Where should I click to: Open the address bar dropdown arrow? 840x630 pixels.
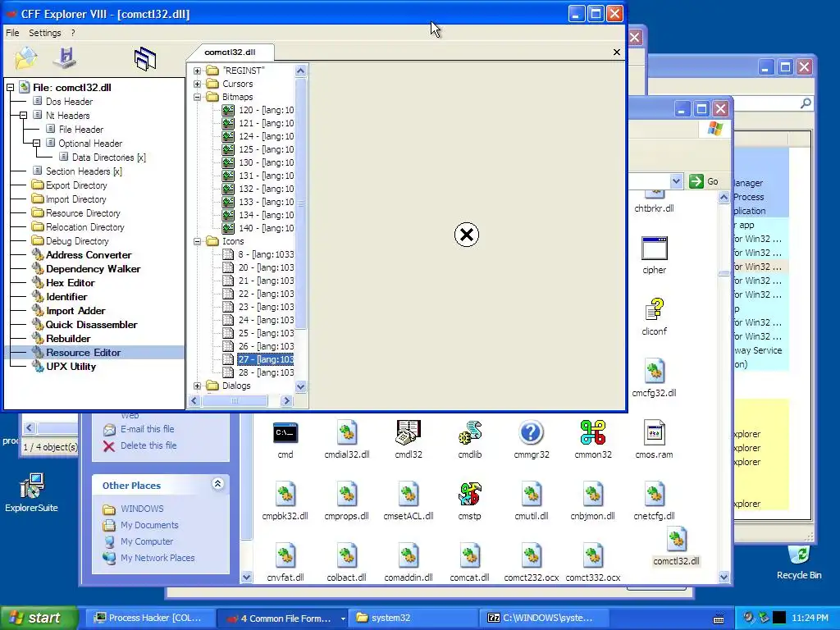(x=676, y=181)
